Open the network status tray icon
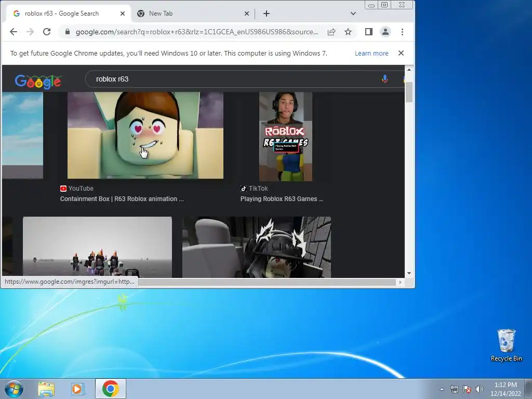The width and height of the screenshot is (532, 399). (454, 389)
